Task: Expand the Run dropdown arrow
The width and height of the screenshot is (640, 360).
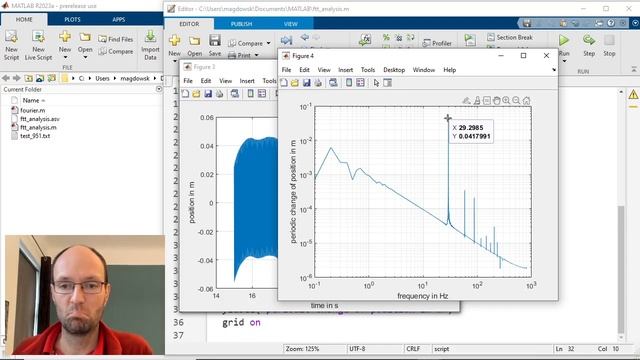Action: pyautogui.click(x=564, y=61)
